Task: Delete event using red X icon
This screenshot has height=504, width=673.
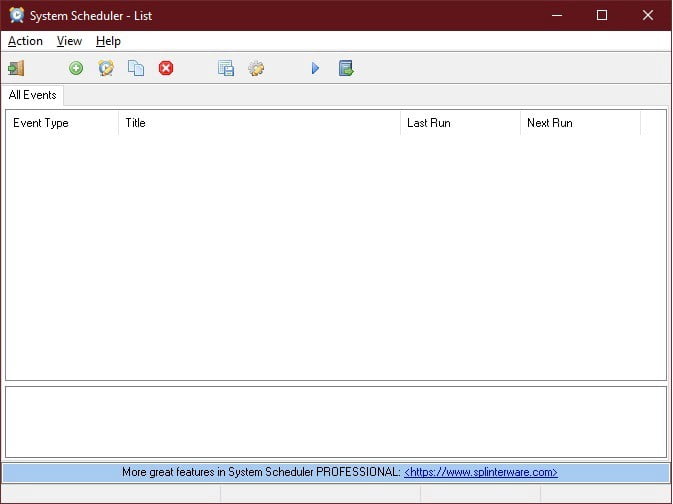Action: pyautogui.click(x=166, y=68)
